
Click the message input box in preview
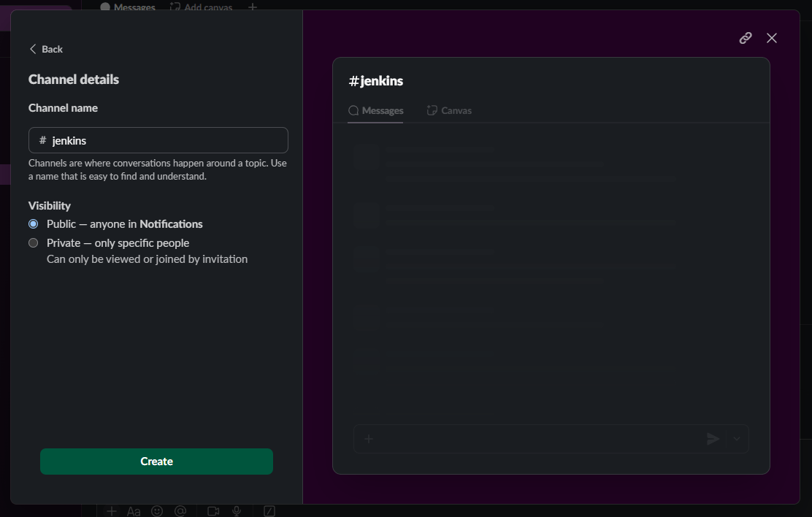coord(537,439)
